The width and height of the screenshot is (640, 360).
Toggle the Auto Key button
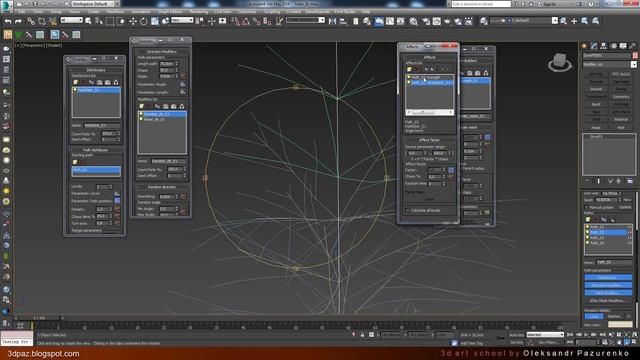pos(516,335)
